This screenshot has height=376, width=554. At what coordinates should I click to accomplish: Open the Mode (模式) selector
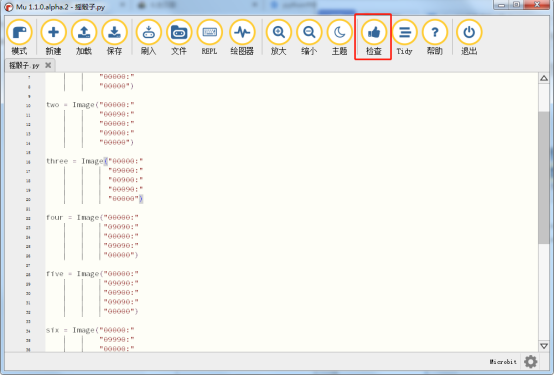click(x=19, y=37)
